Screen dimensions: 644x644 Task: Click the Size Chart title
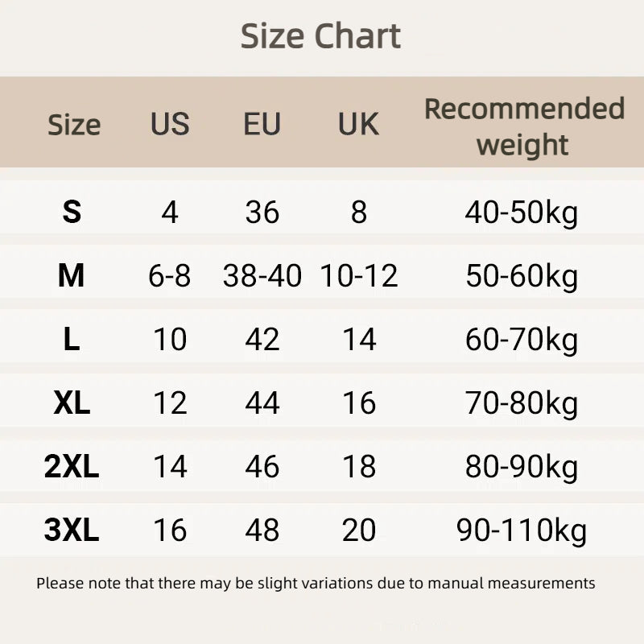coord(320,37)
